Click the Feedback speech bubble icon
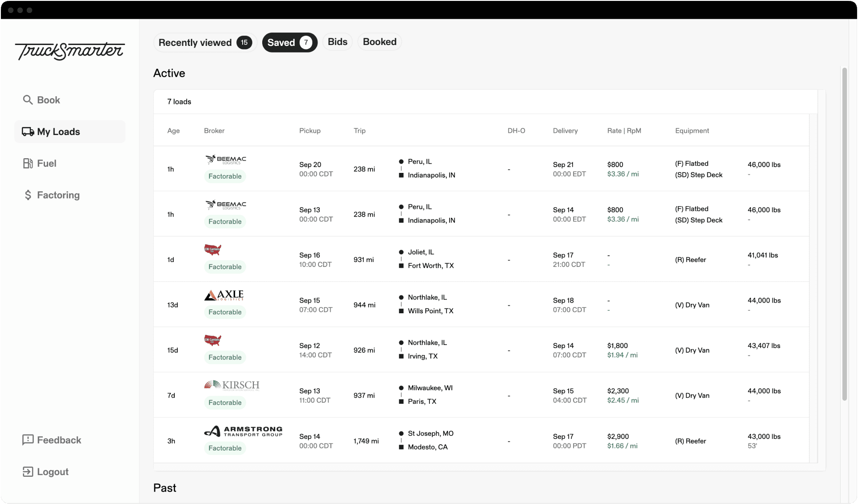Viewport: 858px width, 504px height. pos(28,440)
